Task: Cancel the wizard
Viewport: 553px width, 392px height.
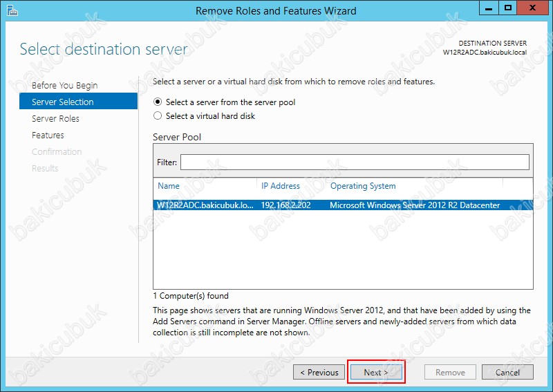Action: click(x=507, y=372)
